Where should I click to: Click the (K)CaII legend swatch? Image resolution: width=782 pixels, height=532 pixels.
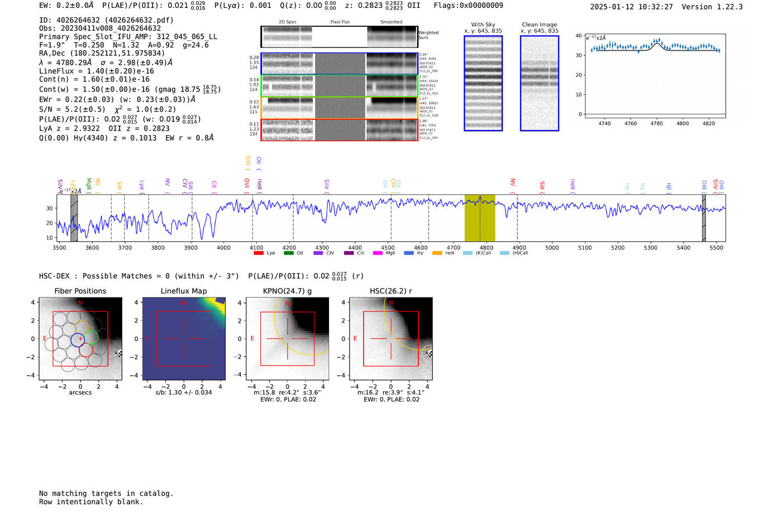(x=468, y=253)
